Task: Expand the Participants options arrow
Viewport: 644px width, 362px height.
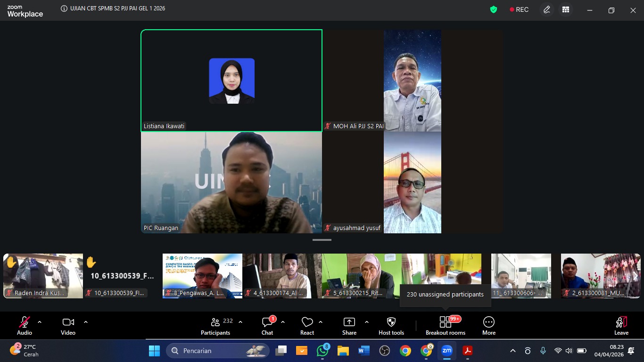Action: pyautogui.click(x=240, y=322)
